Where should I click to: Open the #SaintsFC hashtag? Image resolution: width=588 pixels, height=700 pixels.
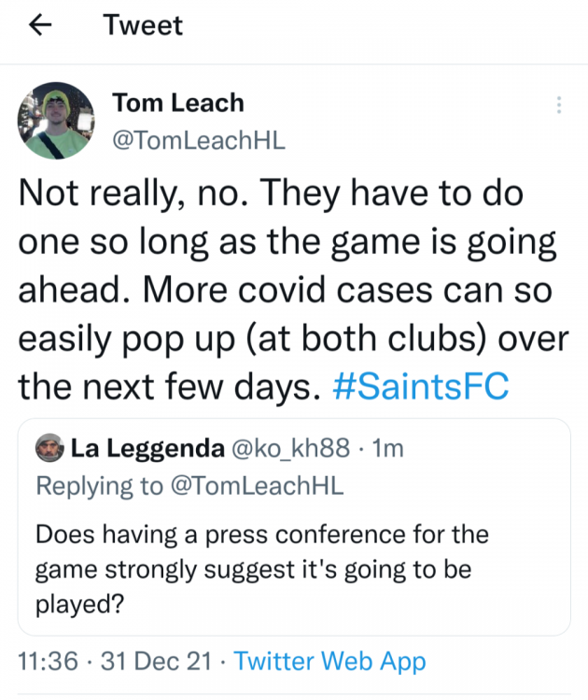click(x=421, y=385)
